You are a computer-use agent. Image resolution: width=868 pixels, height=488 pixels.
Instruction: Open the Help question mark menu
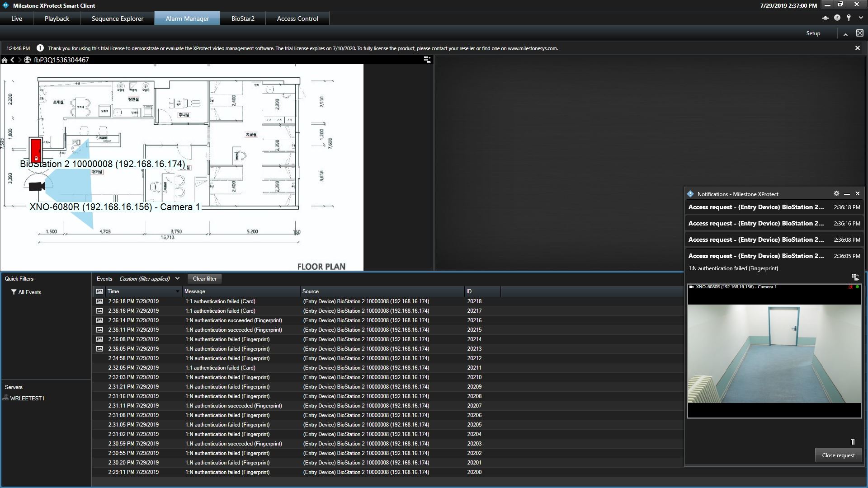pyautogui.click(x=837, y=18)
